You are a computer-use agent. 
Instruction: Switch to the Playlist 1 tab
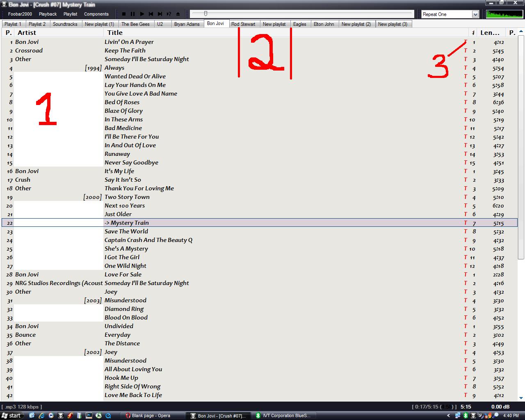(13, 24)
